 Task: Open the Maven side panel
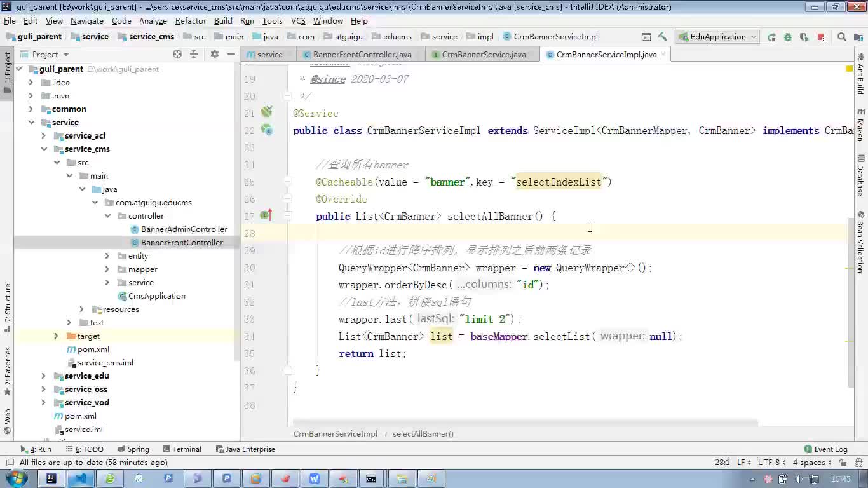coord(860,125)
